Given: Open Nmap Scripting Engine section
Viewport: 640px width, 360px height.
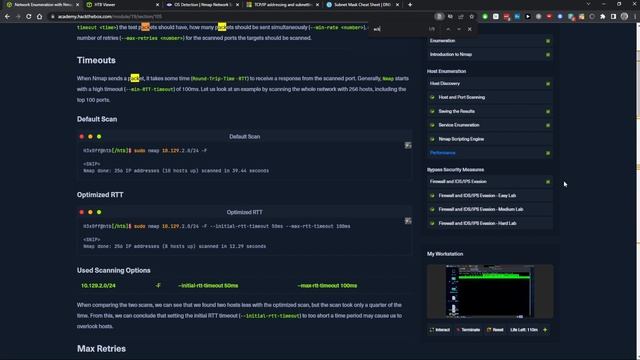Looking at the screenshot, I should (490, 139).
